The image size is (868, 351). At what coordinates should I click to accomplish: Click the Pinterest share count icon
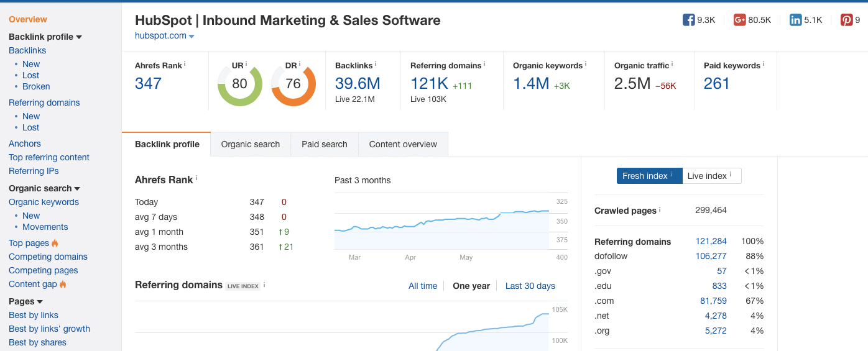pos(847,20)
